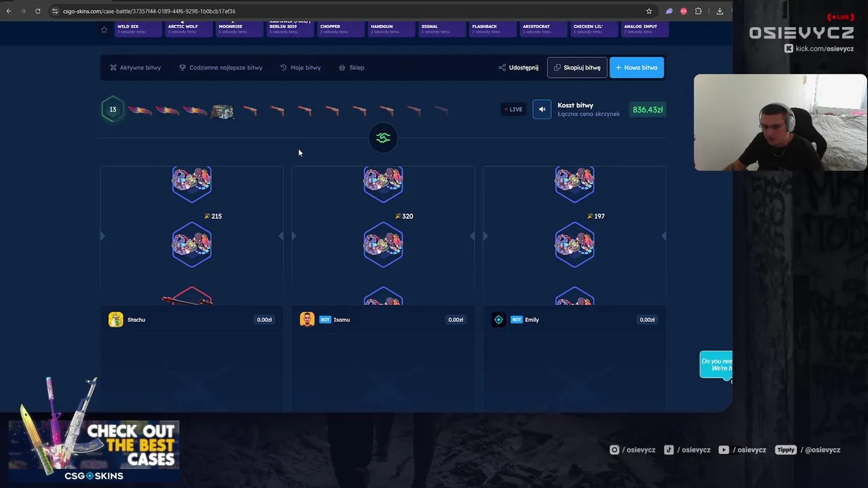Open the ARCTIC WOLF drop card
The image size is (868, 488).
point(189,28)
